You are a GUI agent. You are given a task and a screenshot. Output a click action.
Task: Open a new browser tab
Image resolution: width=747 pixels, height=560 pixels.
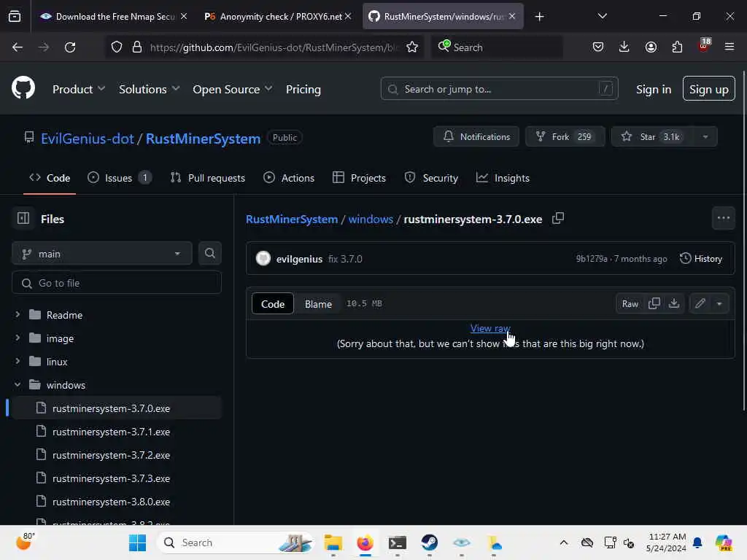(539, 17)
